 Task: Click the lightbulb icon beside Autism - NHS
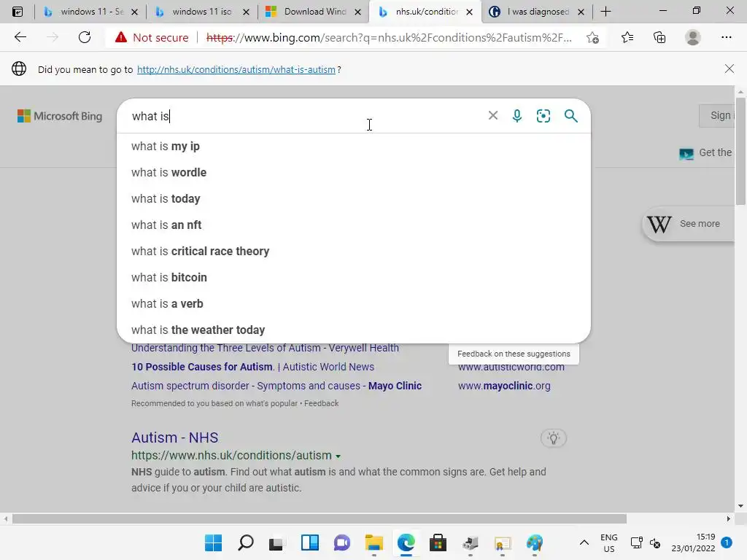click(553, 438)
